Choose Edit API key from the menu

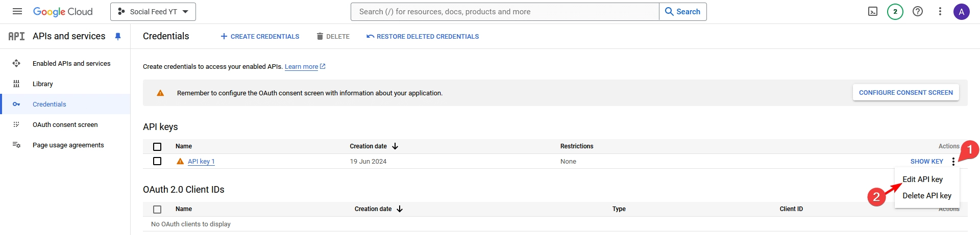coord(922,179)
